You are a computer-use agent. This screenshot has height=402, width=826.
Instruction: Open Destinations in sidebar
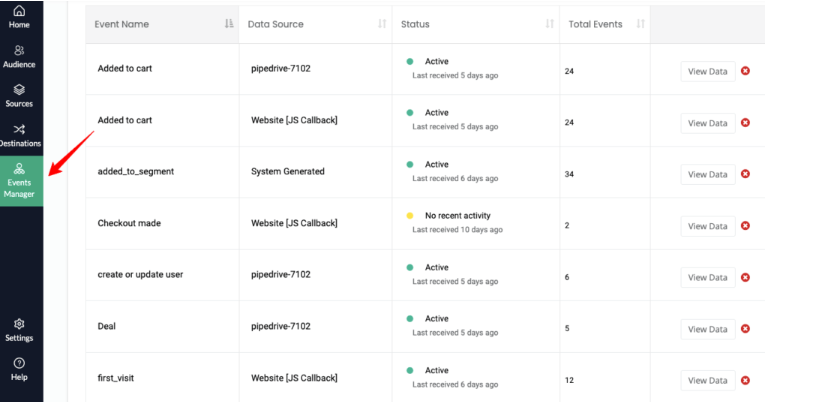[19, 135]
